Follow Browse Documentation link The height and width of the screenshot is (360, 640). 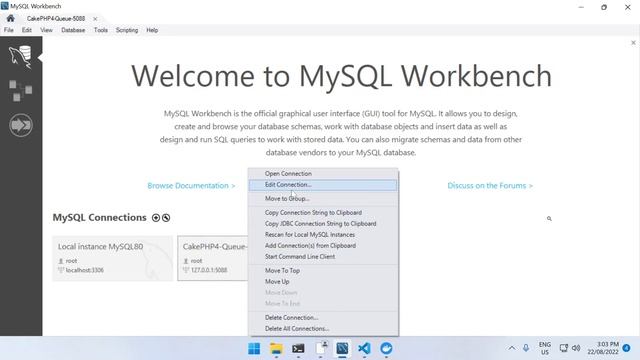[x=191, y=186]
